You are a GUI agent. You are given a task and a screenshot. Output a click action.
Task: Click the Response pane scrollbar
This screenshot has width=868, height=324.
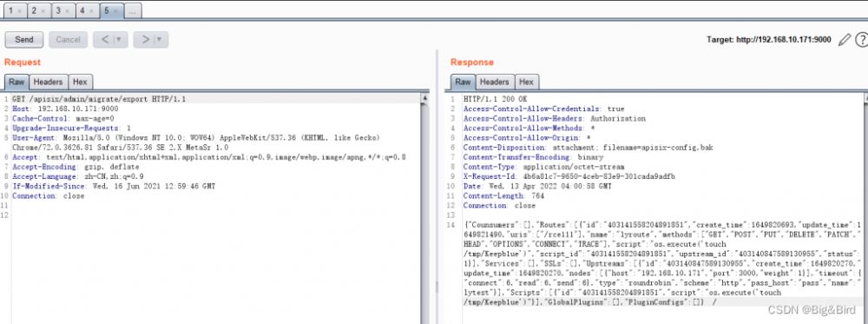tap(865, 208)
